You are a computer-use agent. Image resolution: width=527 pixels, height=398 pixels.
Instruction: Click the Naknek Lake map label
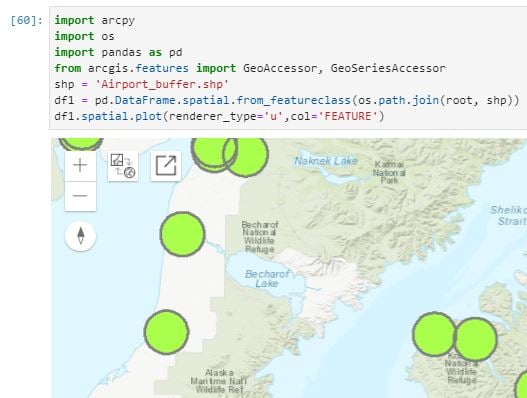[x=326, y=161]
